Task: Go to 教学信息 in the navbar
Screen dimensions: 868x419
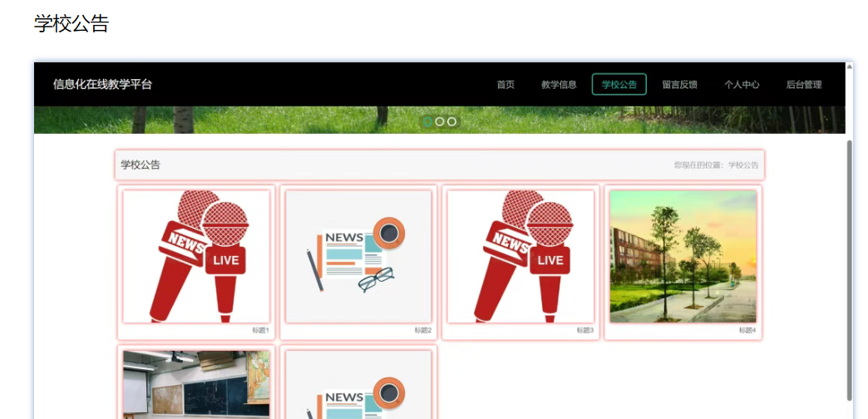Action: click(559, 85)
